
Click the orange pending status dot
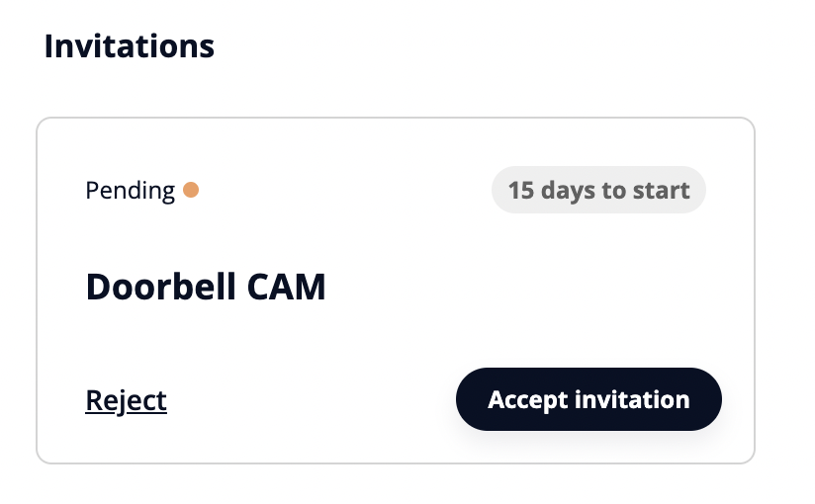191,190
